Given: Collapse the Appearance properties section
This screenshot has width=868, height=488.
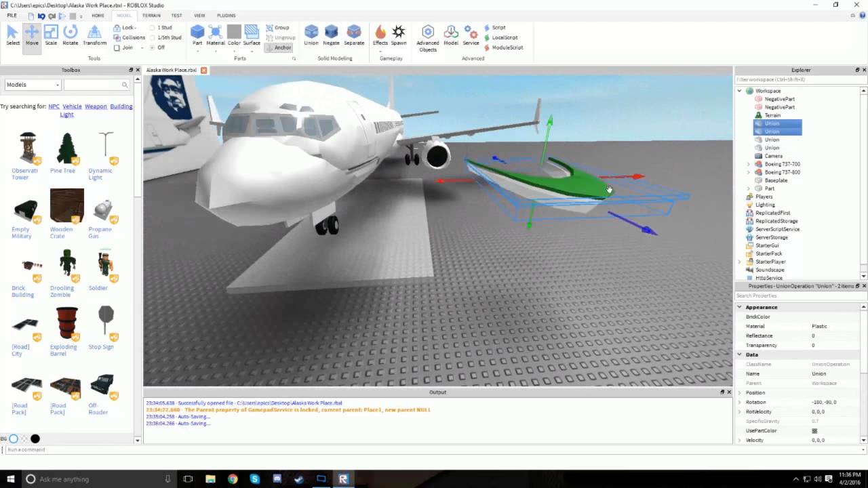Looking at the screenshot, I should pos(740,307).
